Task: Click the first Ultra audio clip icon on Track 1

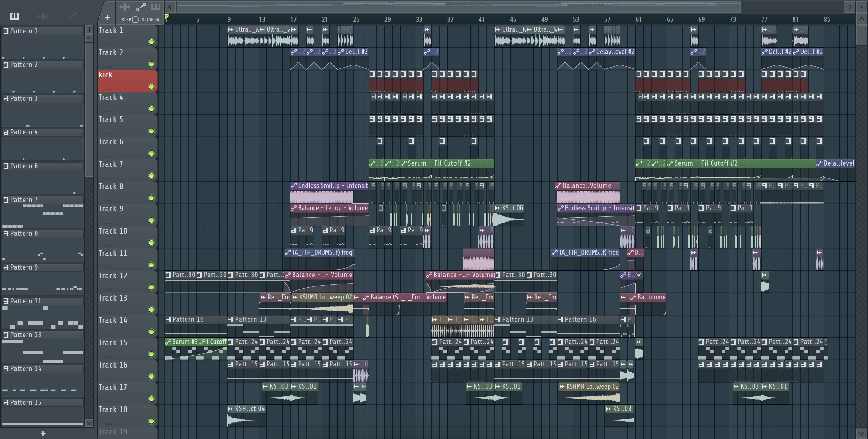Action: coord(231,29)
